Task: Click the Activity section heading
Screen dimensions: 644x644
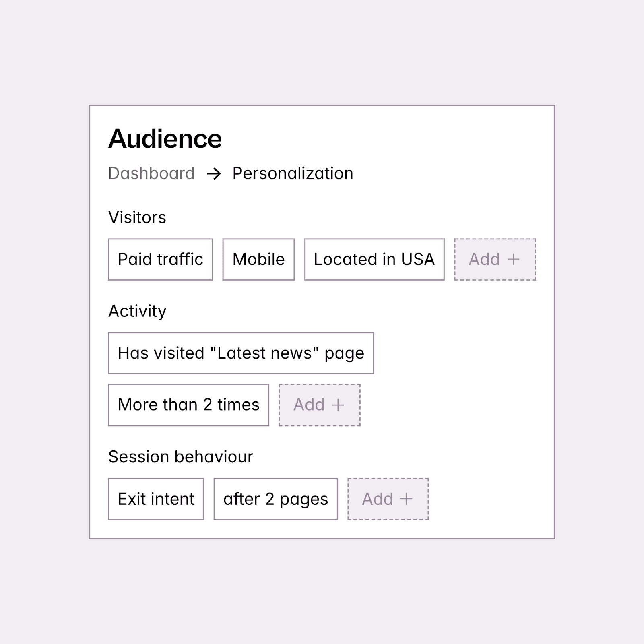Action: (x=137, y=310)
